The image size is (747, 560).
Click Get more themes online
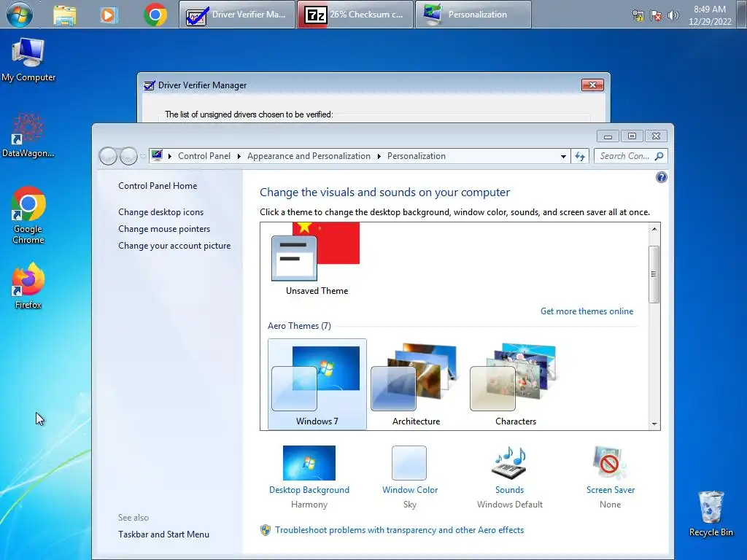(587, 311)
